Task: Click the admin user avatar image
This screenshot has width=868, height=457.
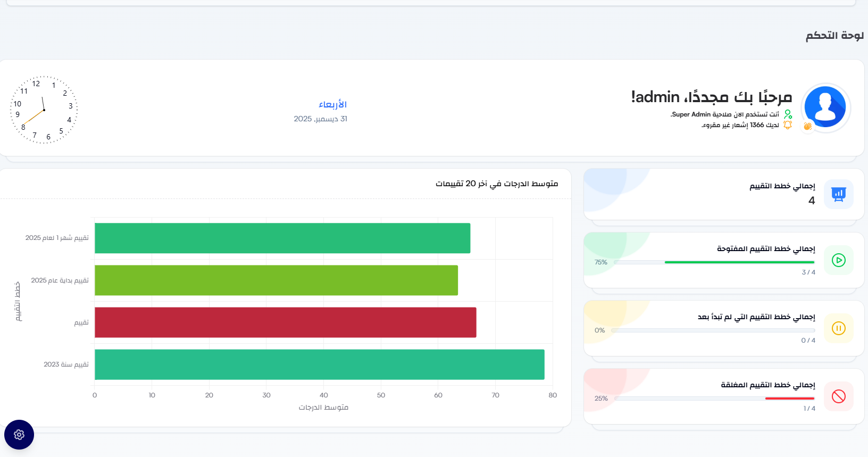Action: 825,107
